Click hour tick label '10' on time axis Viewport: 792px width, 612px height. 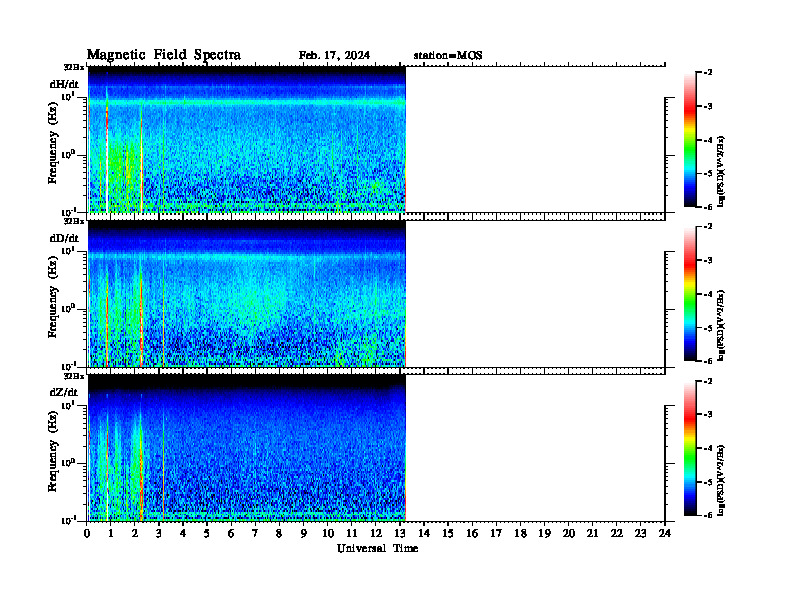click(327, 534)
